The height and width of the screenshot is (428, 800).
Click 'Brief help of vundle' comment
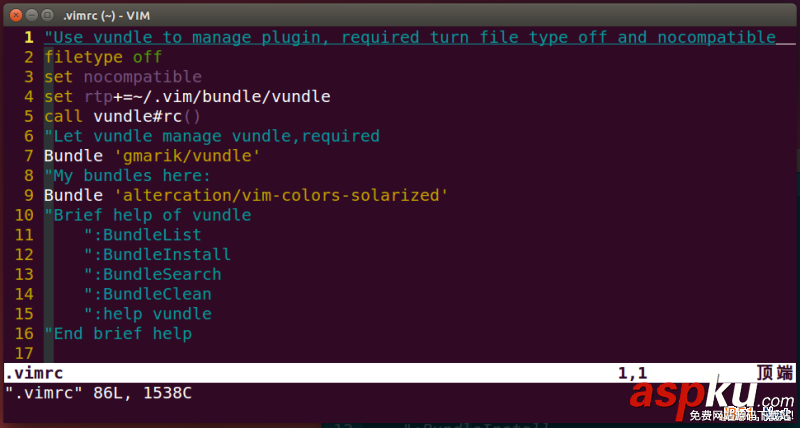(x=148, y=215)
